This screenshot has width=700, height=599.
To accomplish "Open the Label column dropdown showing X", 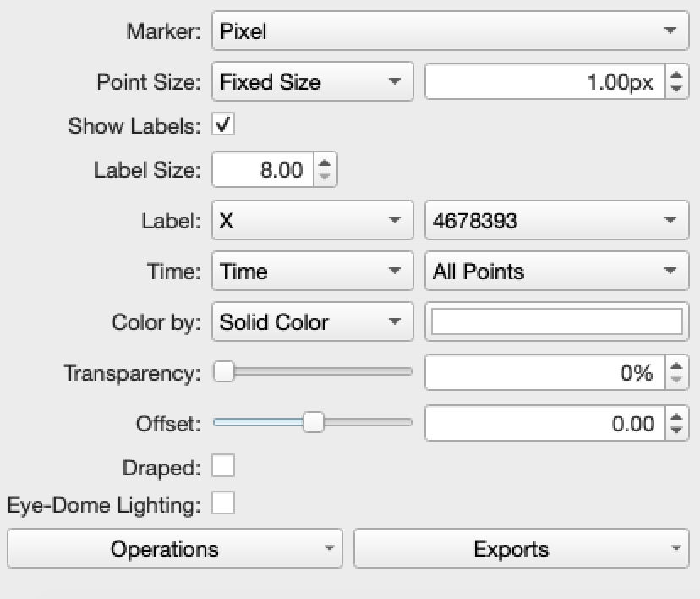I will [x=312, y=221].
